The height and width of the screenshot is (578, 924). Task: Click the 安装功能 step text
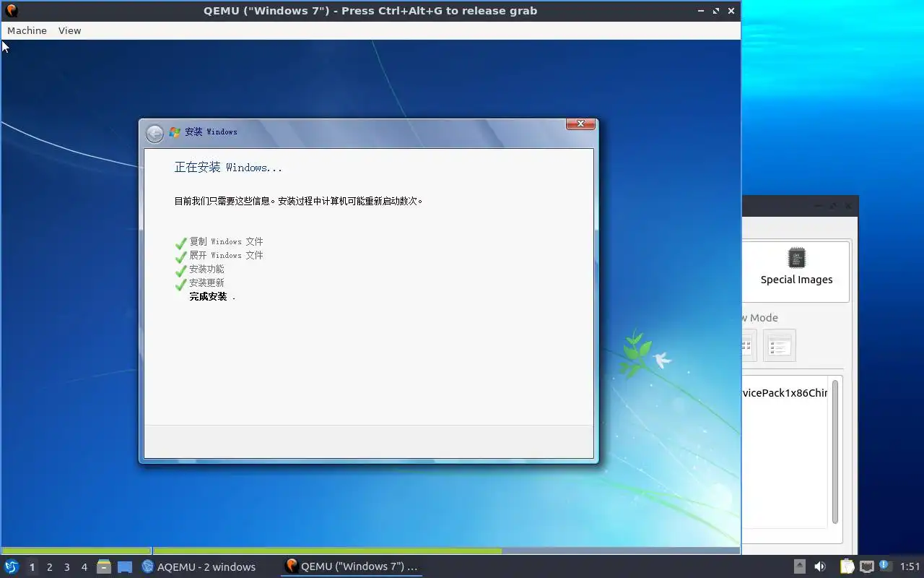point(206,269)
